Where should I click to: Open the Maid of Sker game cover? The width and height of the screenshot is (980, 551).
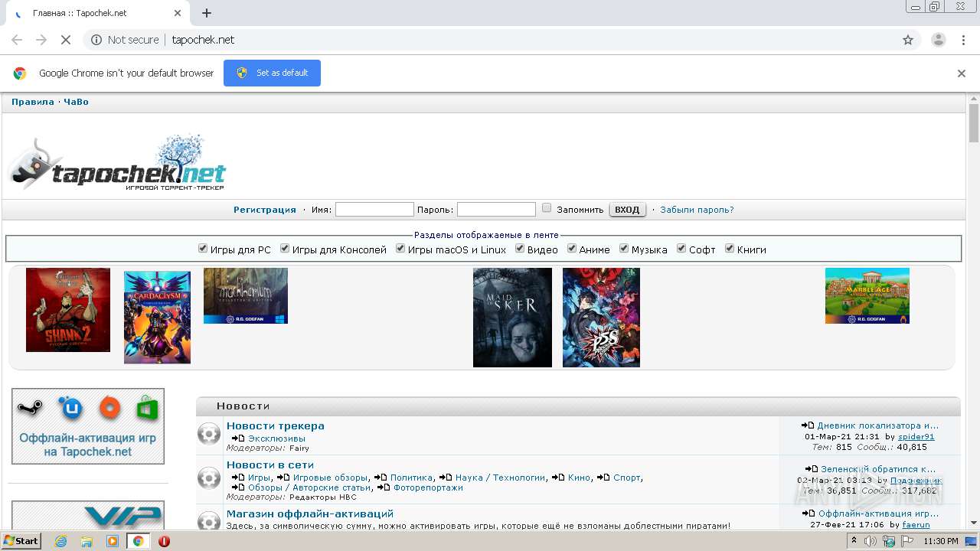click(x=512, y=318)
